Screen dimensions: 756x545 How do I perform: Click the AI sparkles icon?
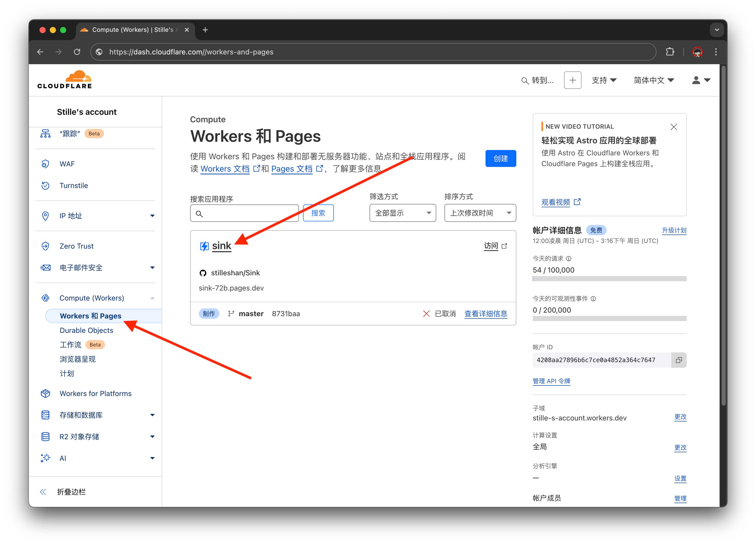point(45,458)
